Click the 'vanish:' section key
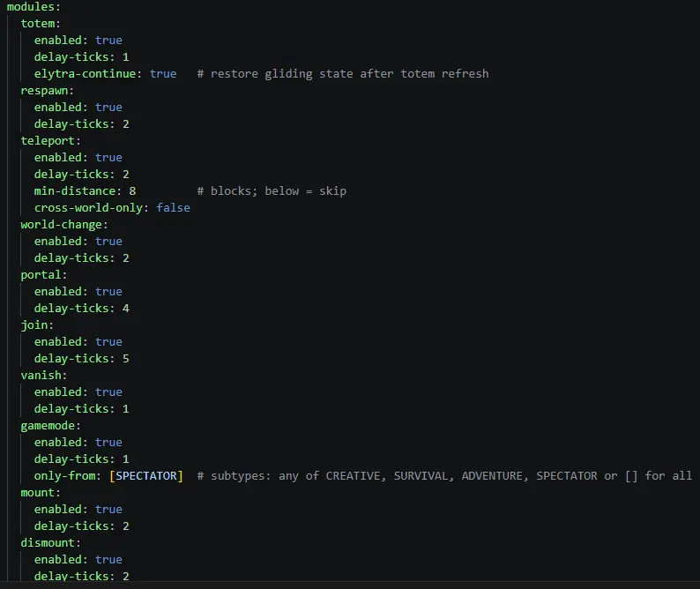The image size is (700, 589). click(x=44, y=375)
